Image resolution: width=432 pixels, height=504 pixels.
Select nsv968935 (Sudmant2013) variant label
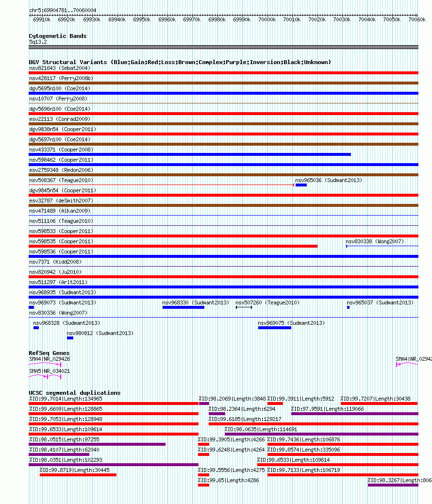pos(63,292)
